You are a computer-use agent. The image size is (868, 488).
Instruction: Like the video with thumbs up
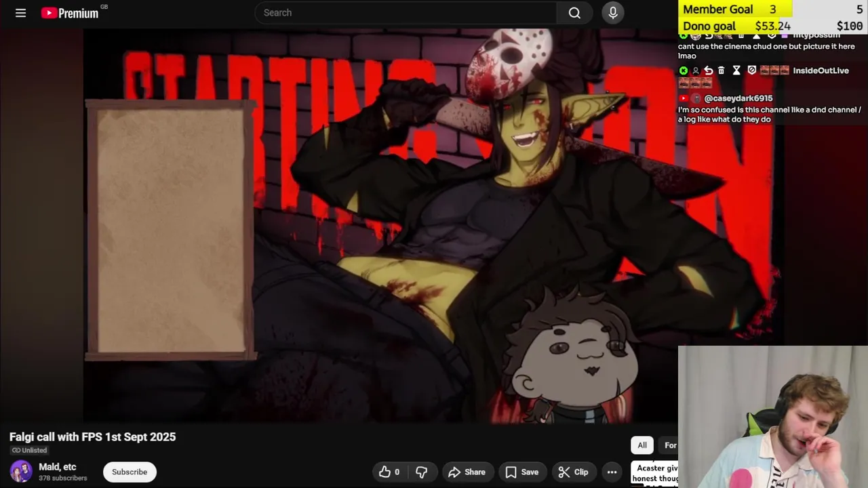tap(389, 472)
